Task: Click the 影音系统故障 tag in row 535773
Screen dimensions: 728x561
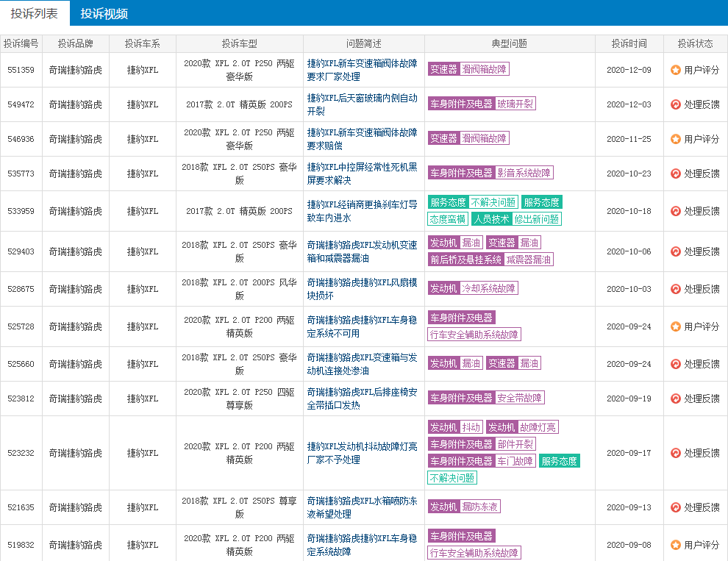Action: (524, 173)
